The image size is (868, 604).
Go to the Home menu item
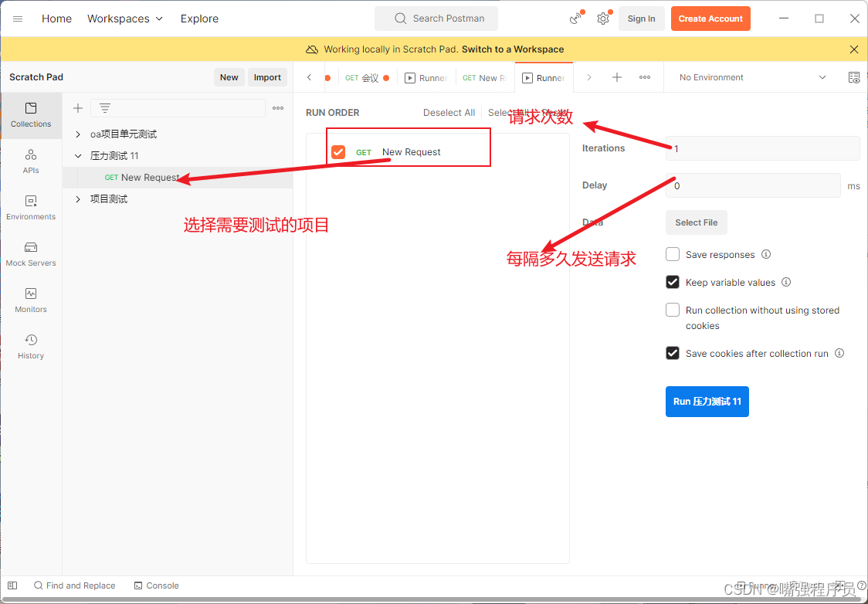(56, 19)
